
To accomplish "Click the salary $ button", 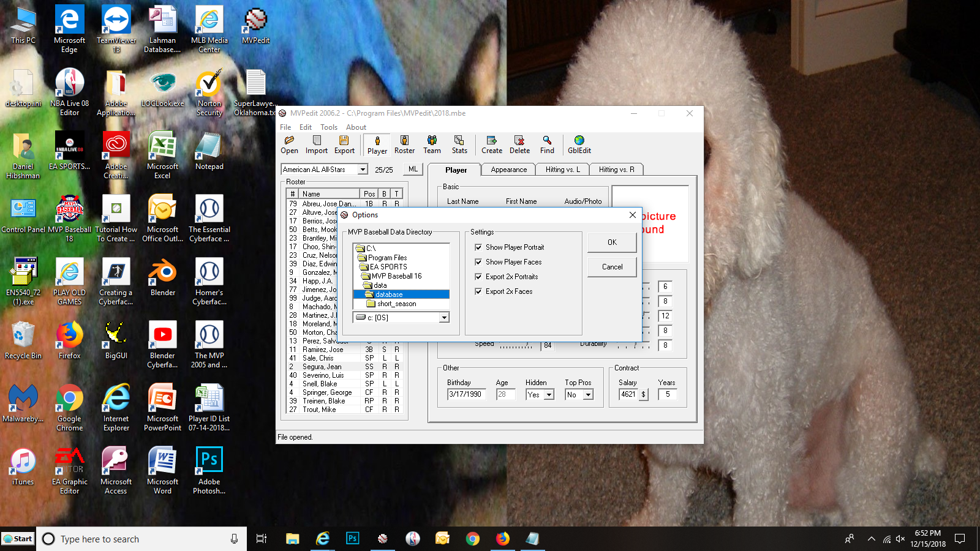I will point(644,395).
